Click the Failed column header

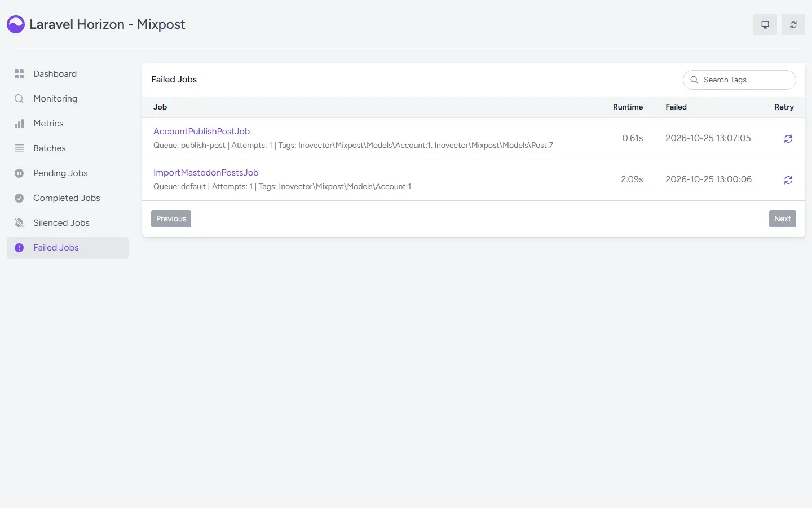click(676, 107)
